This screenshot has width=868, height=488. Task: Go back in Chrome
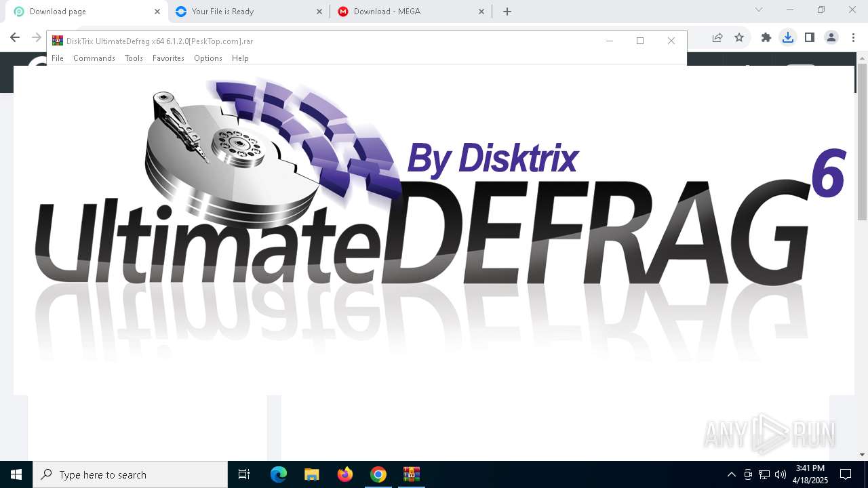click(15, 38)
